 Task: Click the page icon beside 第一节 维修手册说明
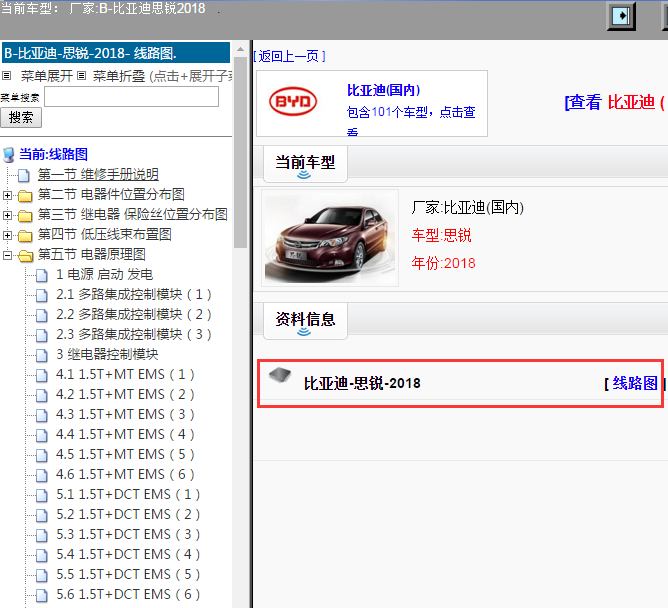(24, 175)
